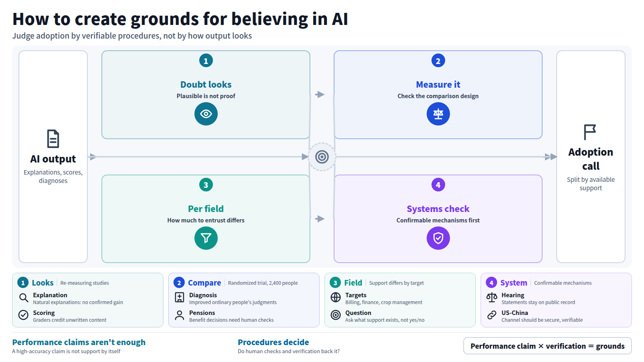This screenshot has width=644, height=362.
Task: Click the checkmark circle icon beside Scoring
Action: 23,315
